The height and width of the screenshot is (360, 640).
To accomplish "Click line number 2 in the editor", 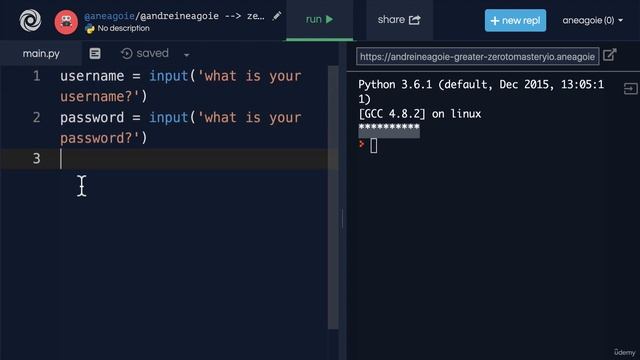I will 37,118.
